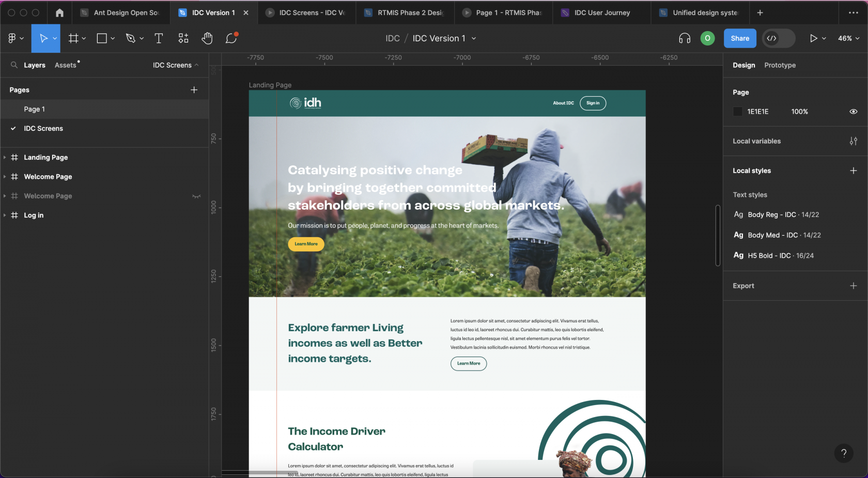
Task: Start audio conversation with headphones icon
Action: tap(685, 38)
